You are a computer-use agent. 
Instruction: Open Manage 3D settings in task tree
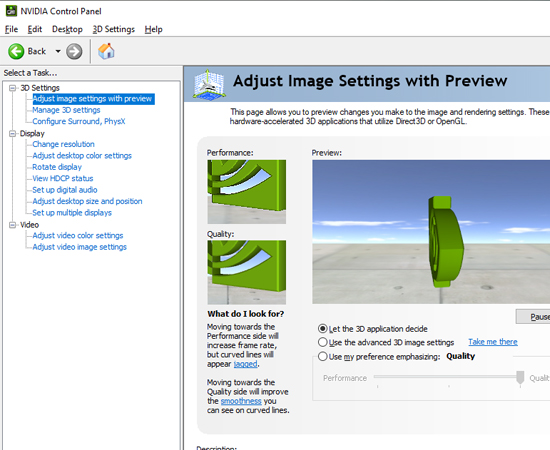66,110
